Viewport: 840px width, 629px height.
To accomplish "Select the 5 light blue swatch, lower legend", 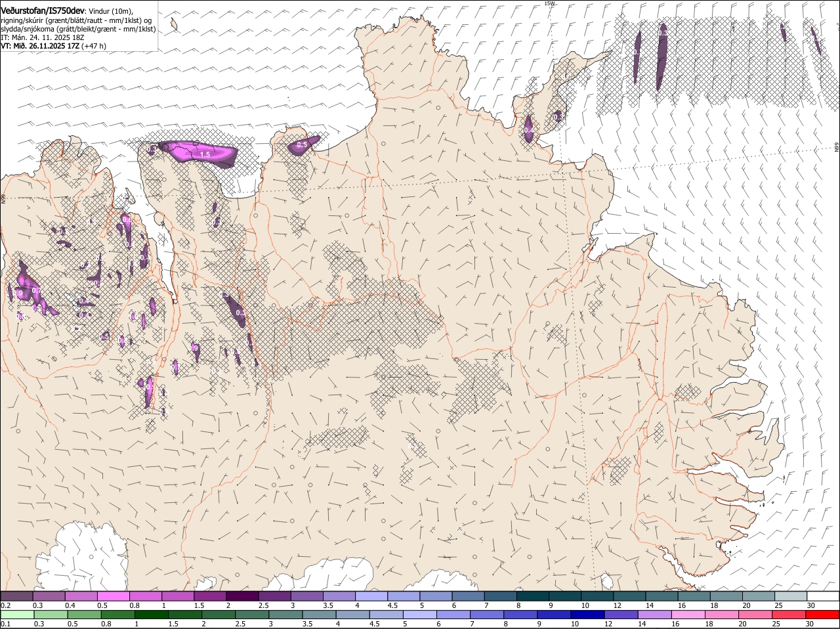I will point(419,615).
